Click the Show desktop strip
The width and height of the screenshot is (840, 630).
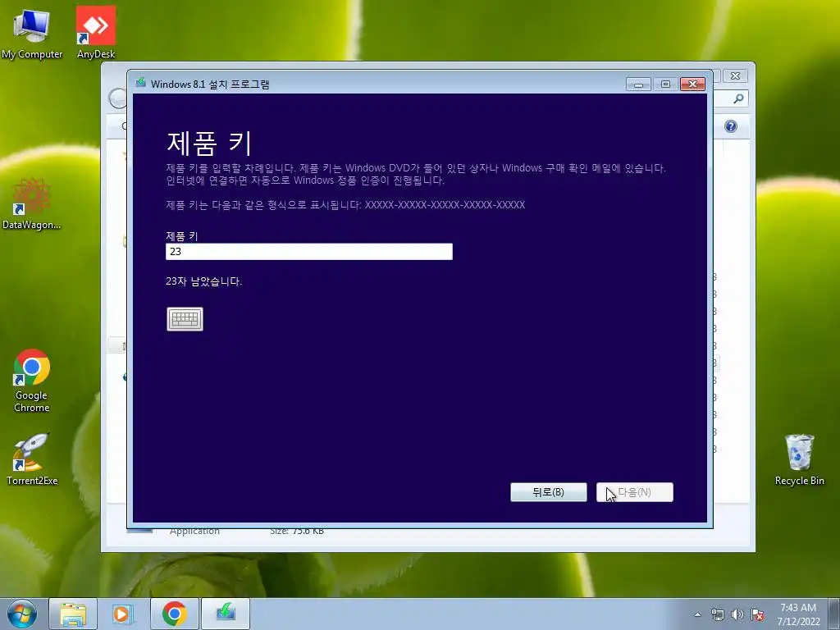click(x=834, y=614)
